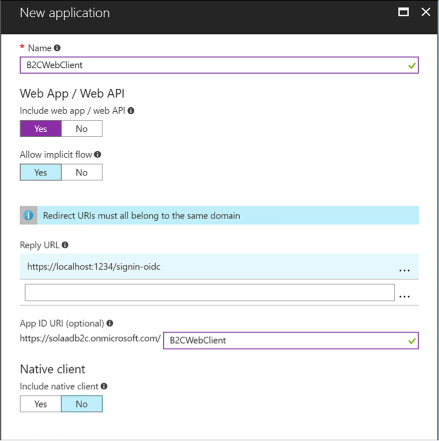Screen dimensions: 439x441
Task: Click the empty Reply URL input box
Action: click(x=210, y=292)
